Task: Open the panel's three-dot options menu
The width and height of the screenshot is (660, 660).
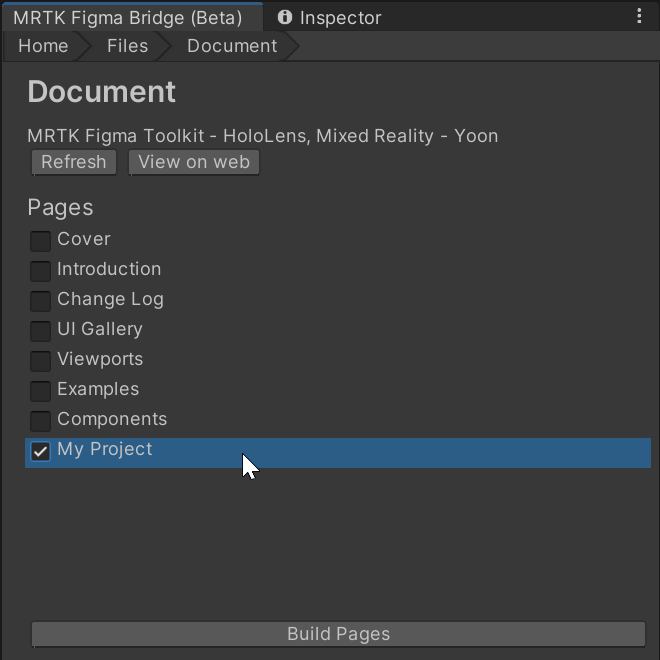Action: (639, 16)
